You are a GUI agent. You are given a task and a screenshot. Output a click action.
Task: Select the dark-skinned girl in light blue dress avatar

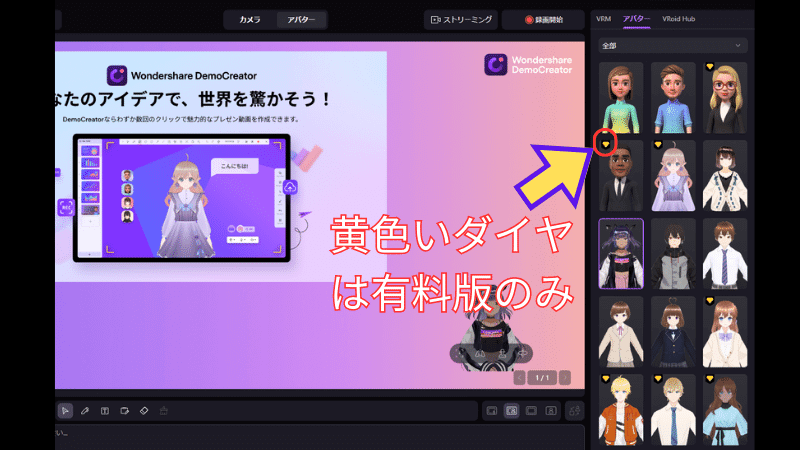(x=725, y=410)
